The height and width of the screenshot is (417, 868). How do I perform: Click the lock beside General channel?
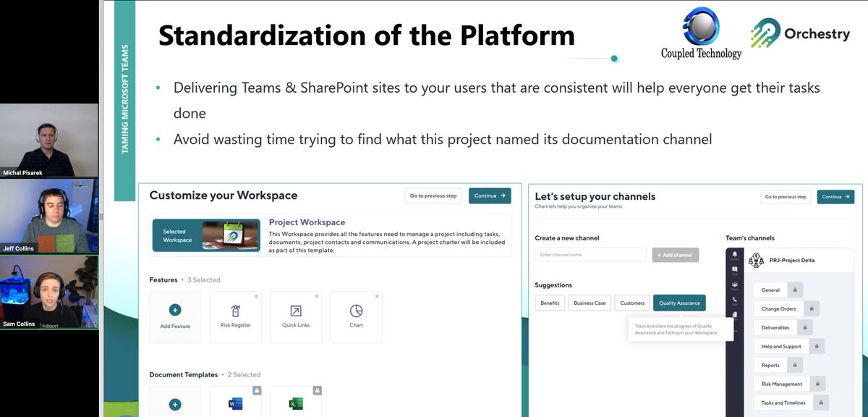(x=794, y=290)
